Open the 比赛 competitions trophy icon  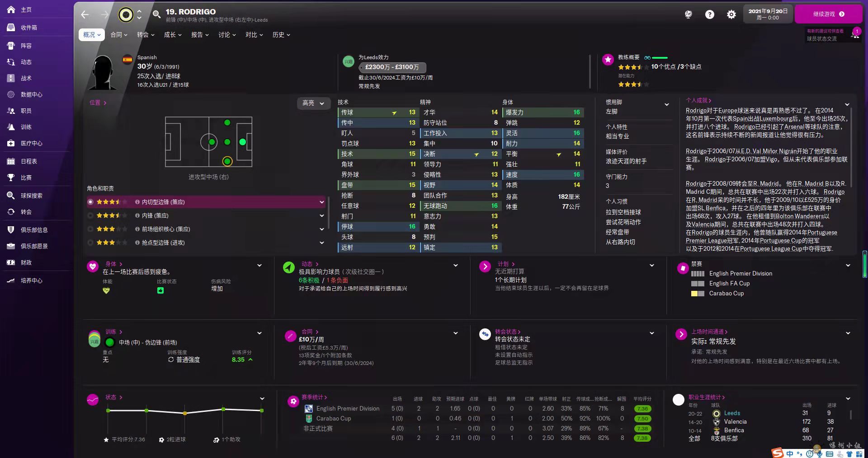11,178
